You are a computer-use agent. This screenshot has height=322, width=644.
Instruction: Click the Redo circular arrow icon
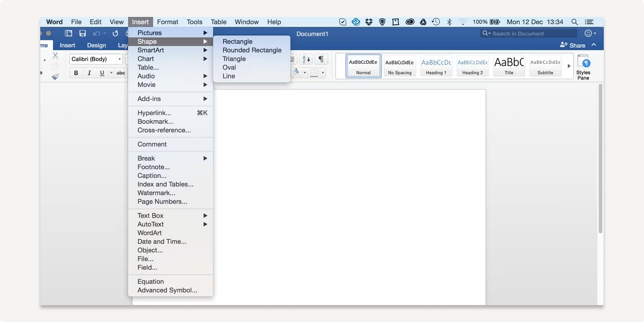[x=115, y=33]
